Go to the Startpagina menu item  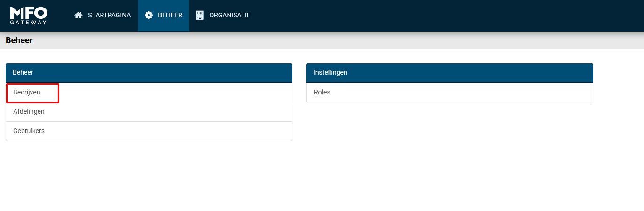pos(109,16)
